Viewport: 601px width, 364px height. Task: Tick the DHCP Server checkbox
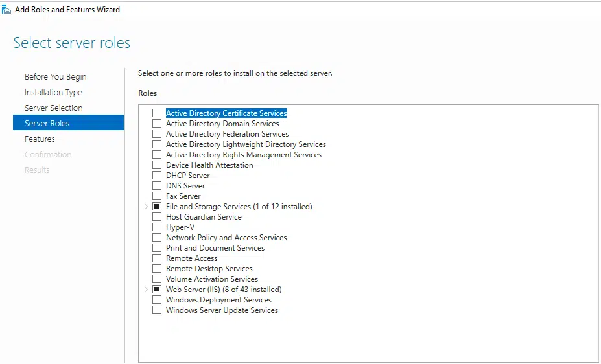coord(157,176)
